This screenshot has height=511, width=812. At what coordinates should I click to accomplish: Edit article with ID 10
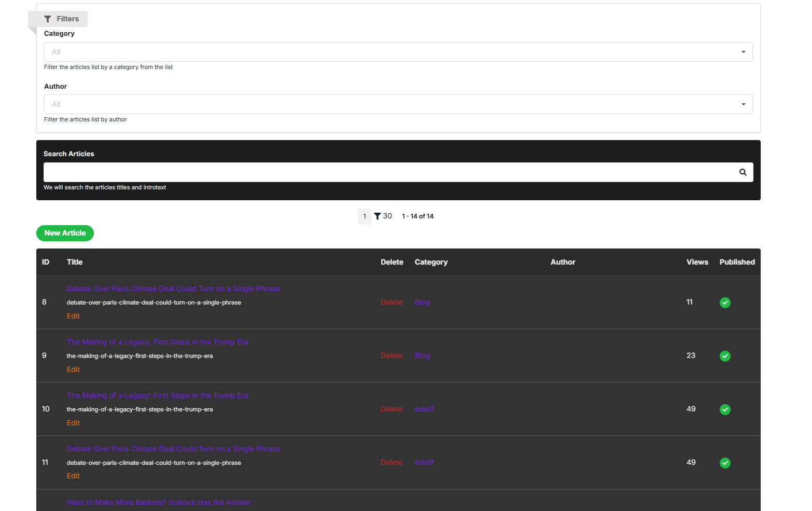tap(73, 423)
